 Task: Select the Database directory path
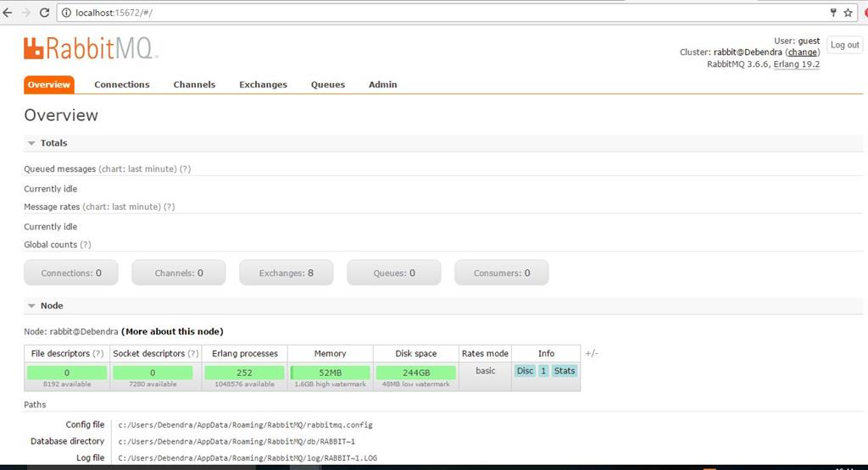(x=236, y=441)
